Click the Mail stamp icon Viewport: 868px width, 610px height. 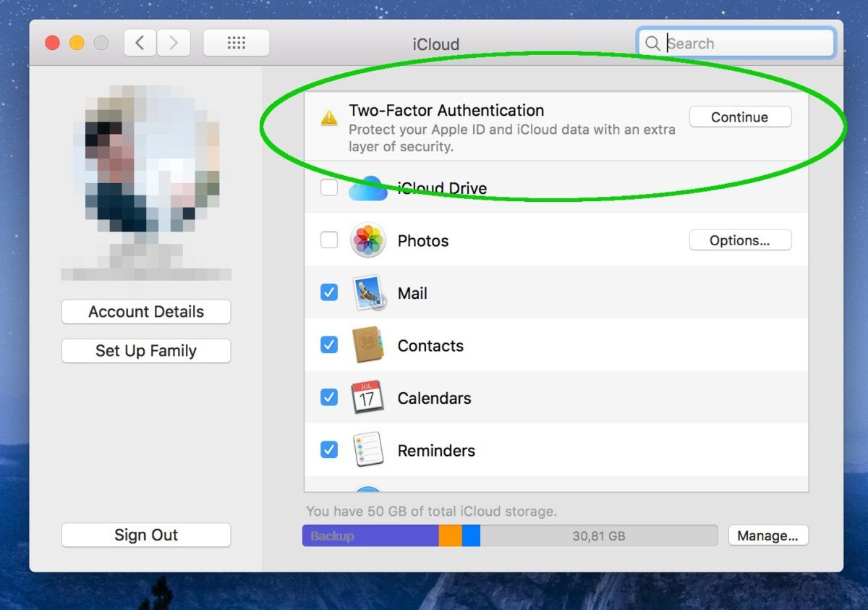point(369,293)
